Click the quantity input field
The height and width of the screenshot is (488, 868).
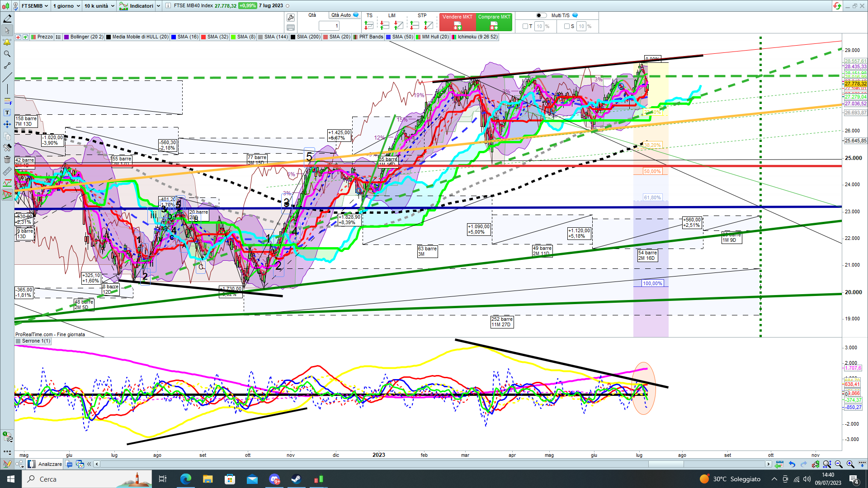tap(329, 26)
